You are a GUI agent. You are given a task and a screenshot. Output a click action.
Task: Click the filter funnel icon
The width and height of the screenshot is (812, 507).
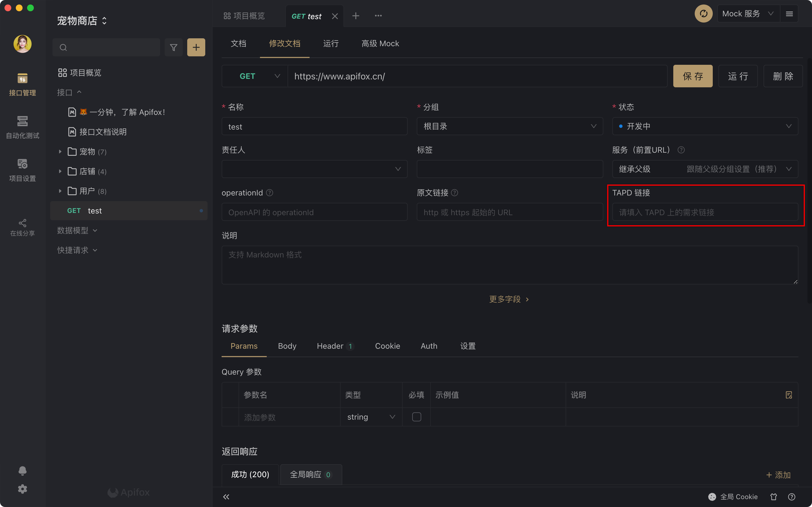point(173,47)
